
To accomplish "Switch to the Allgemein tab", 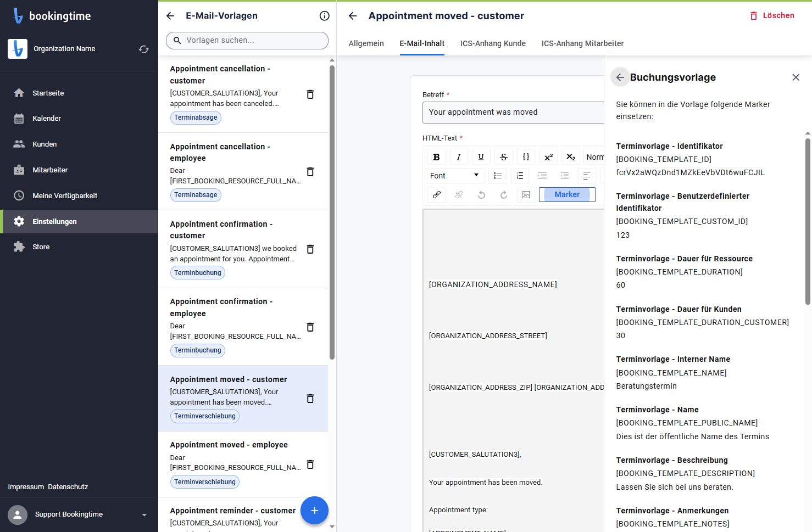I will 366,43.
